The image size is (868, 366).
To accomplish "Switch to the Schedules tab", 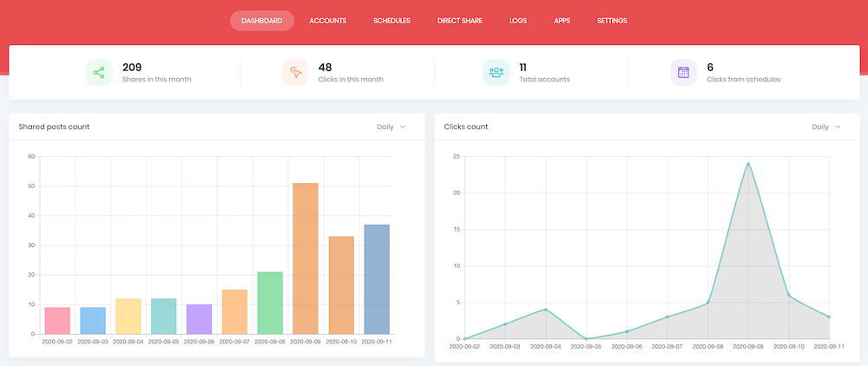I will [392, 21].
